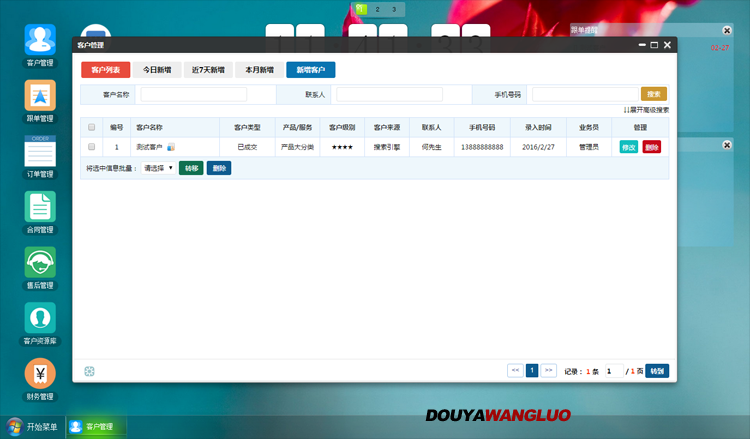This screenshot has width=750, height=439.
Task: Switch to the 本月新增 tab
Action: click(x=259, y=70)
